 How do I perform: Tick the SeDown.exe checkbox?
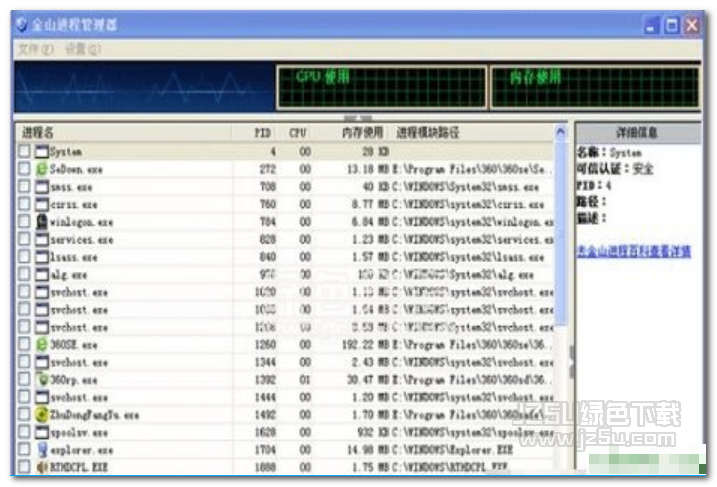[x=24, y=168]
